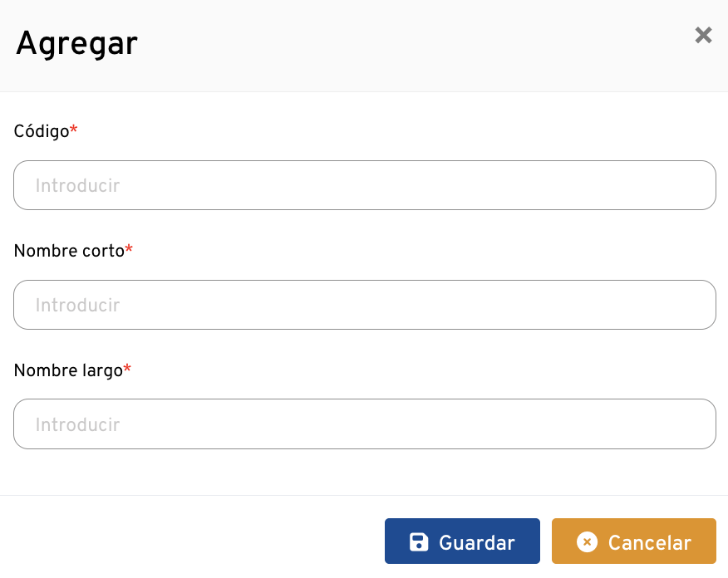The width and height of the screenshot is (728, 578).
Task: Click the red asterisk beside Nombre corto
Action: click(x=129, y=249)
